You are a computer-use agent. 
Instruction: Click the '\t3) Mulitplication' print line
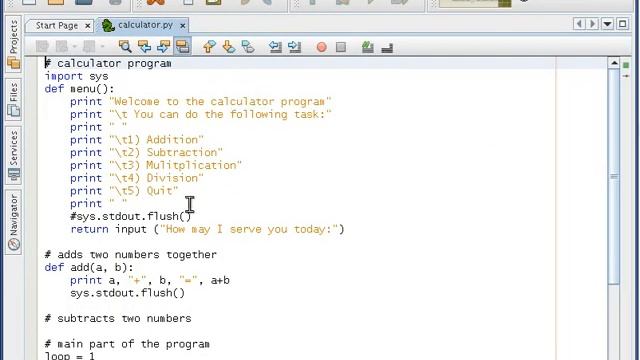(x=156, y=165)
